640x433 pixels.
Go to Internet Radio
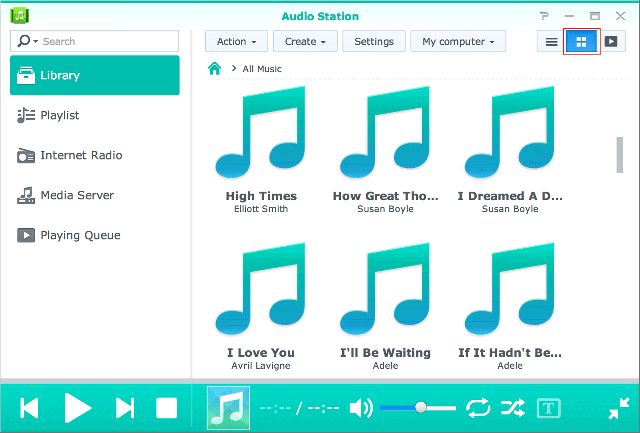95,155
